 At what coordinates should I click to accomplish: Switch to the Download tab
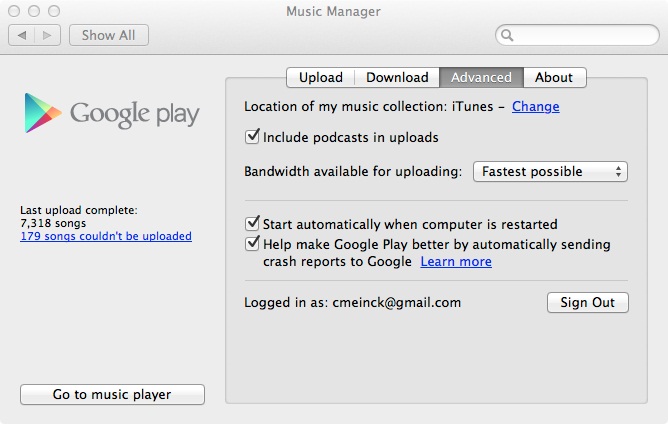point(397,77)
